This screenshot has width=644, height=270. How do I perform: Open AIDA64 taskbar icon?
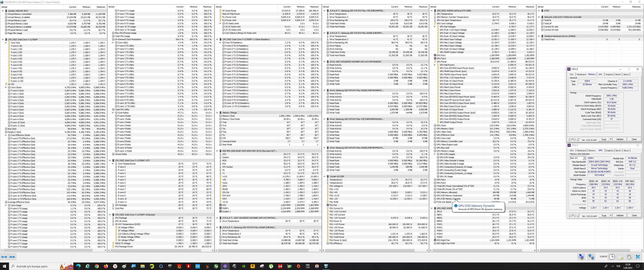[280, 266]
